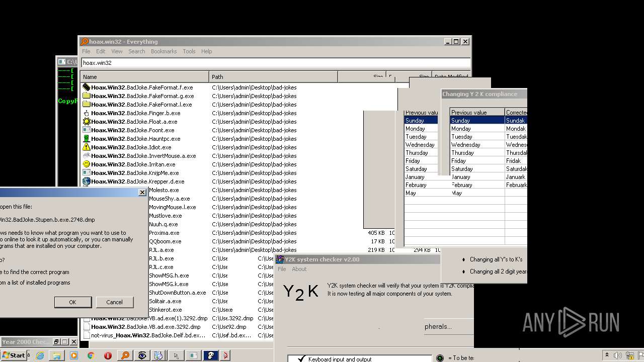The width and height of the screenshot is (644, 362).
Task: Sort results by the Name column
Action: coord(145,77)
